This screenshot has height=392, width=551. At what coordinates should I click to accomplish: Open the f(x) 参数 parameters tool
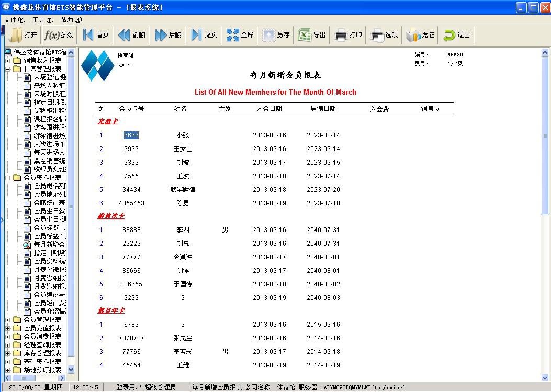click(x=59, y=34)
